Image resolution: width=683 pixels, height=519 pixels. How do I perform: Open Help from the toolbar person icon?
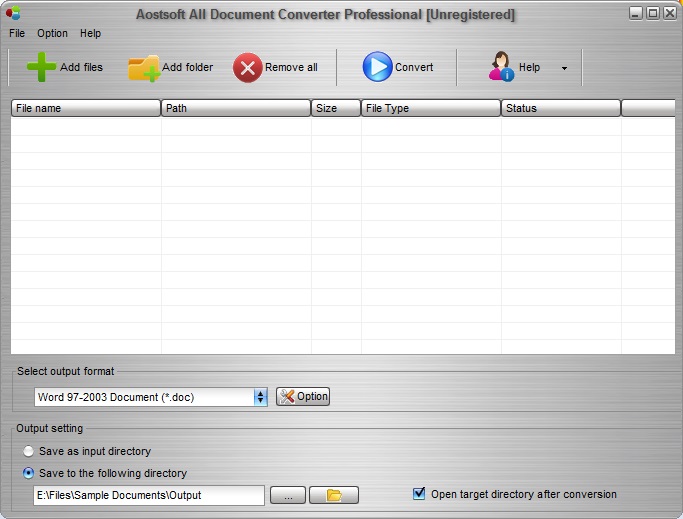tap(501, 66)
